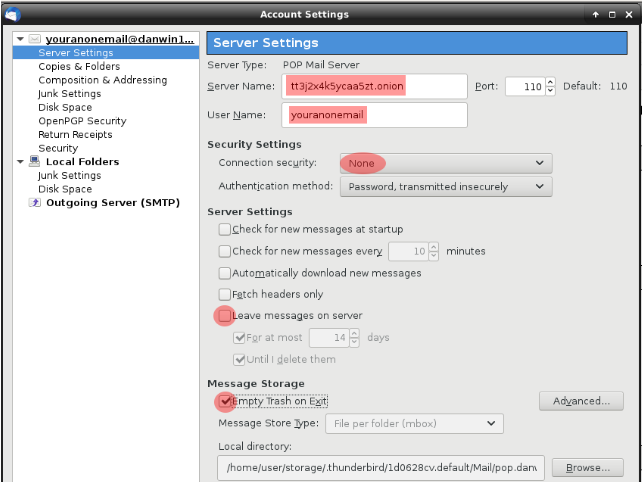Collapse the youranonemail account tree
This screenshot has height=482, width=642.
[21, 39]
